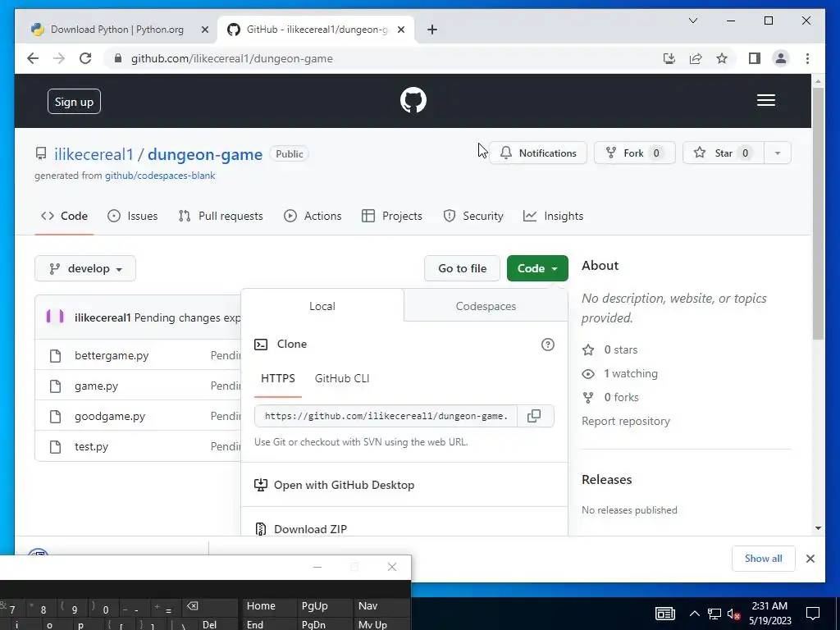Go back to previous page
The height and width of the screenshot is (630, 840).
pyautogui.click(x=33, y=58)
